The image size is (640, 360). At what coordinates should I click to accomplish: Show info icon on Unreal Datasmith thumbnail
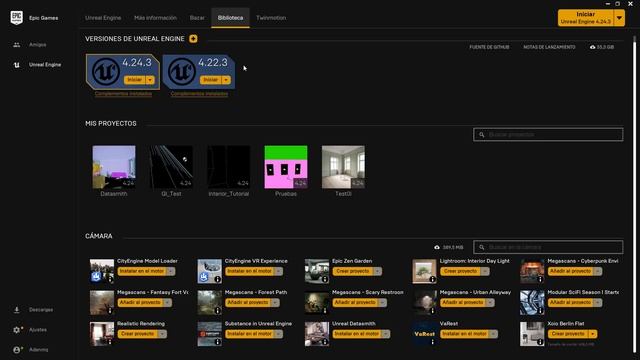tap(325, 342)
